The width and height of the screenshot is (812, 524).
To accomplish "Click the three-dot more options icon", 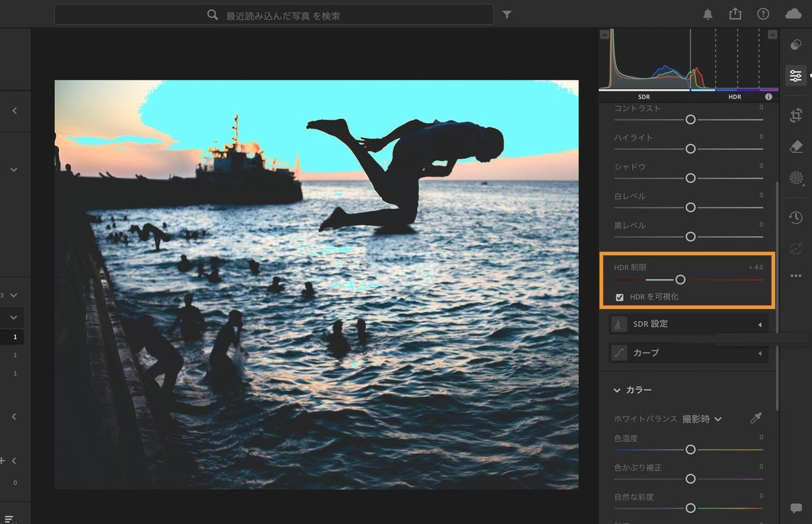I will coord(795,275).
